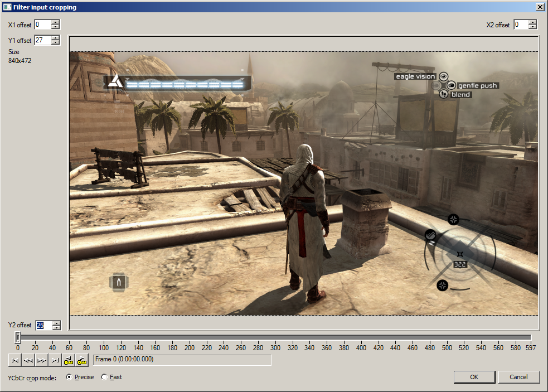This screenshot has width=548, height=392.
Task: Click the Y2 offset input field
Action: tap(44, 325)
